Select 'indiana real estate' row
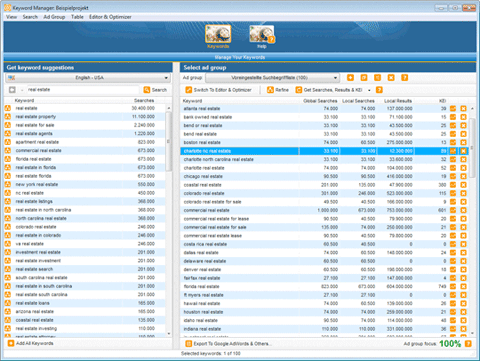 [324, 329]
